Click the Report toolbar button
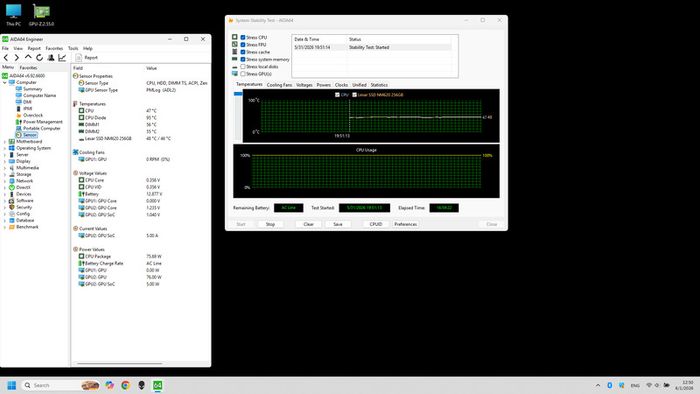Image resolution: width=700 pixels, height=394 pixels. tap(87, 58)
